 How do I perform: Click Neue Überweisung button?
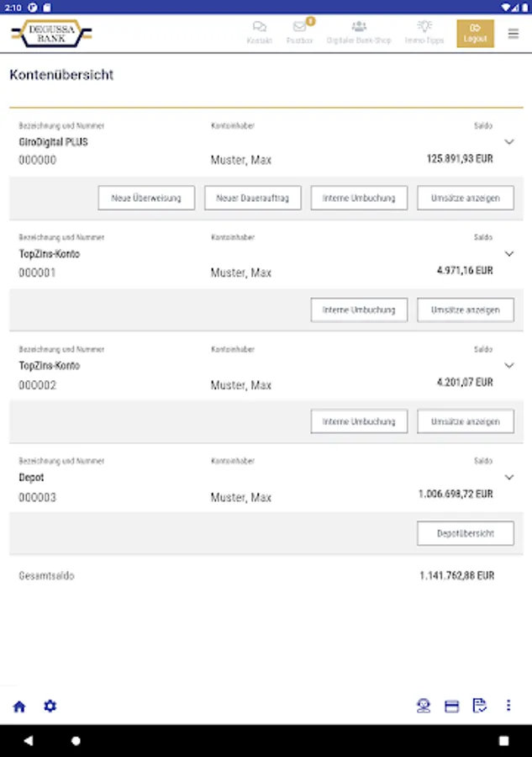pyautogui.click(x=146, y=198)
